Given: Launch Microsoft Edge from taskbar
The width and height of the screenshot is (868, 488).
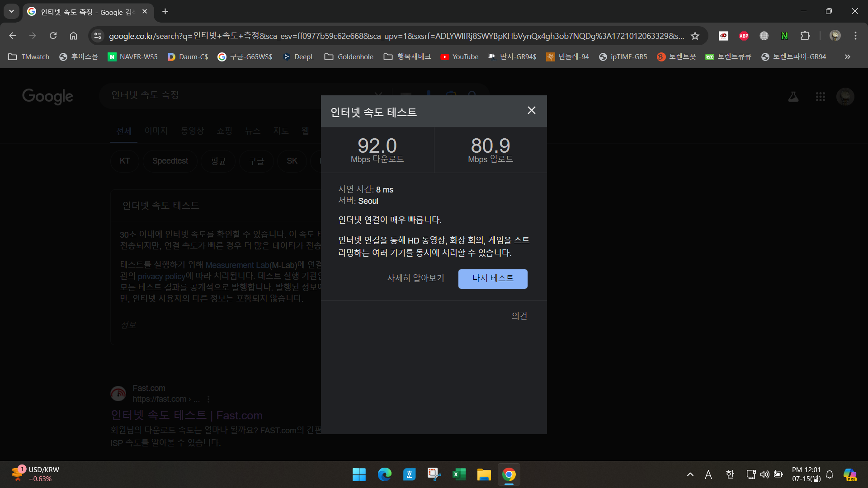Looking at the screenshot, I should (384, 474).
